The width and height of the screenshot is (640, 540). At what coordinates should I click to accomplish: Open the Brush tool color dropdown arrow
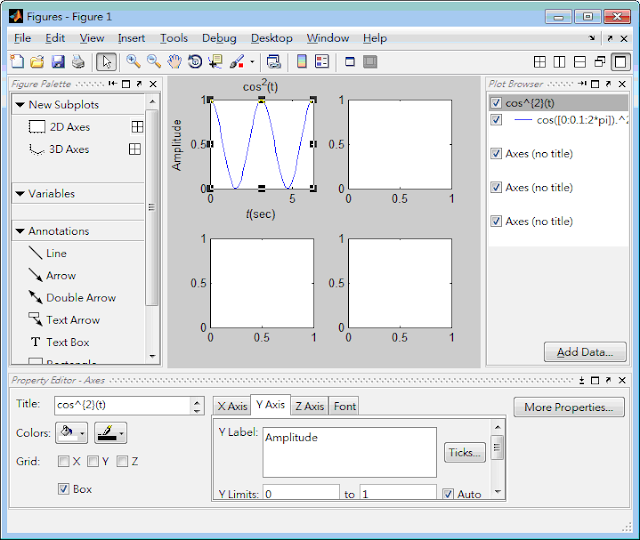tap(252, 62)
